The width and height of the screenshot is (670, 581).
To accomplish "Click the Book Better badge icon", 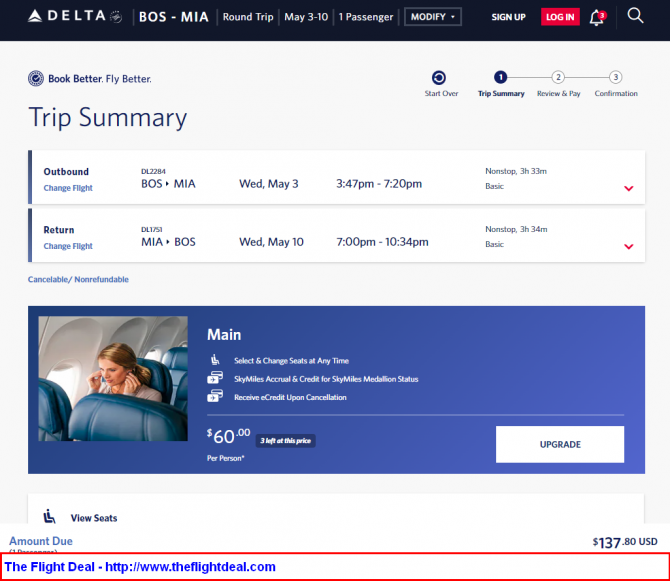I will point(36,79).
